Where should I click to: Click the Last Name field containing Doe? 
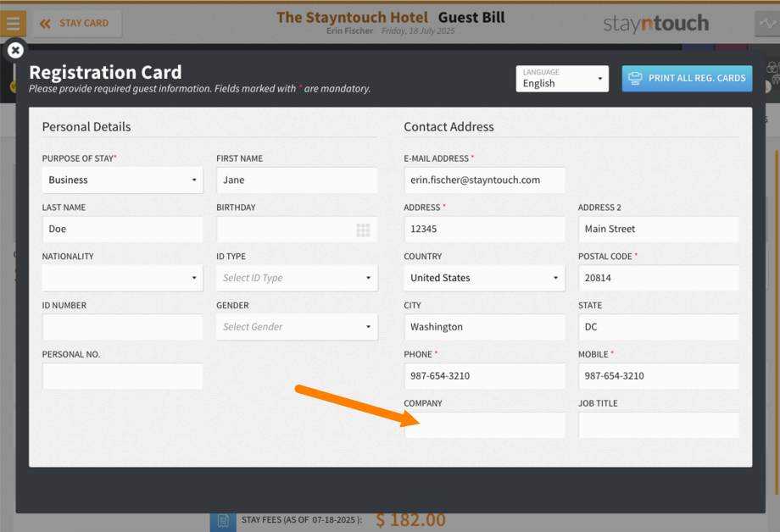tap(122, 230)
